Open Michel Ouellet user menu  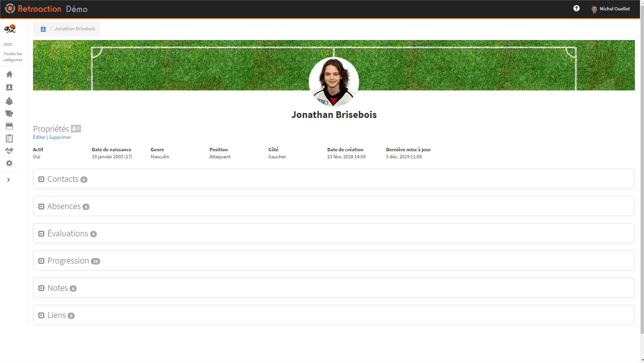tap(610, 9)
